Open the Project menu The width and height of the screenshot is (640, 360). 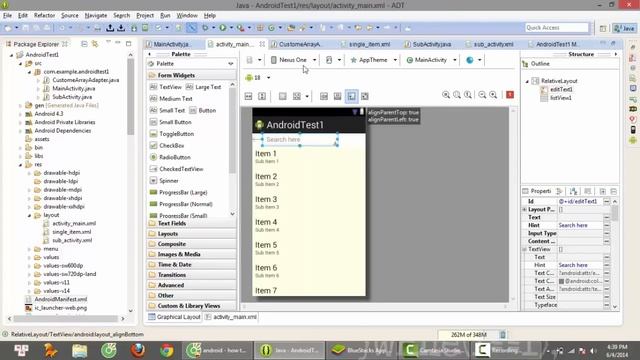145,16
